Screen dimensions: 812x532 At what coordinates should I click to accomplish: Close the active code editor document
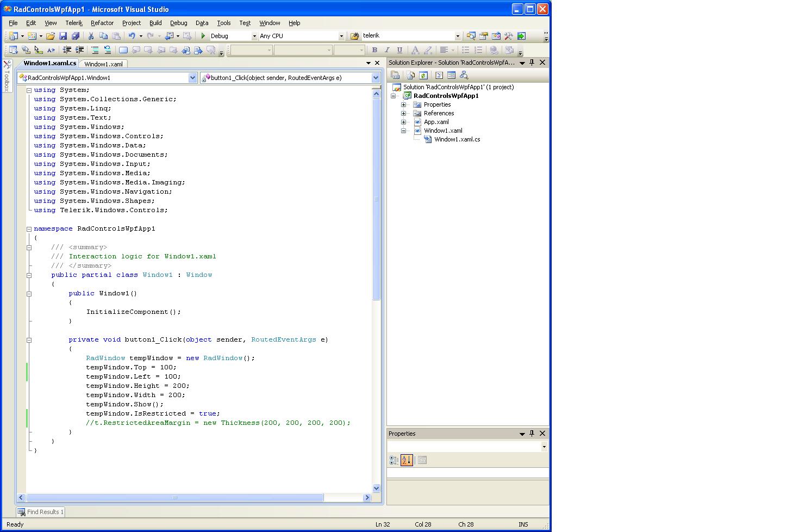click(x=377, y=63)
